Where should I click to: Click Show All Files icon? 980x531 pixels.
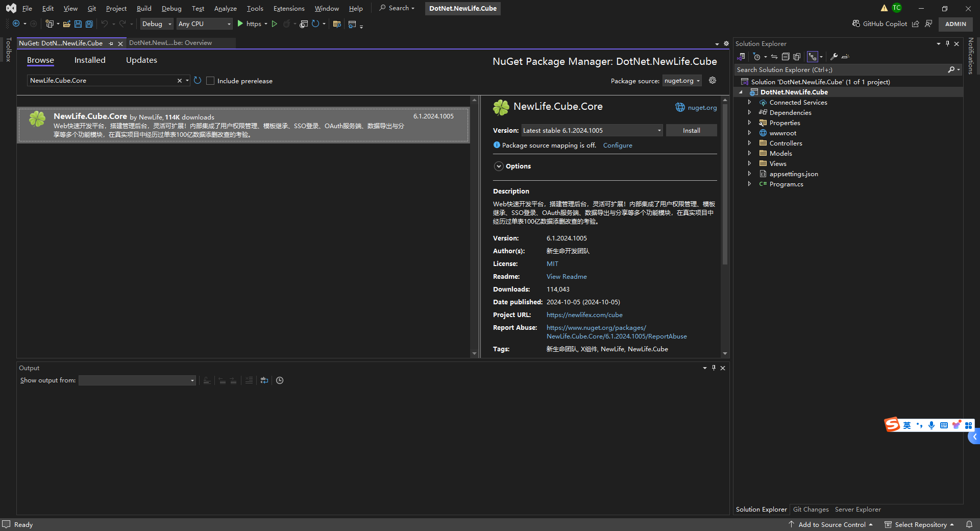point(797,57)
